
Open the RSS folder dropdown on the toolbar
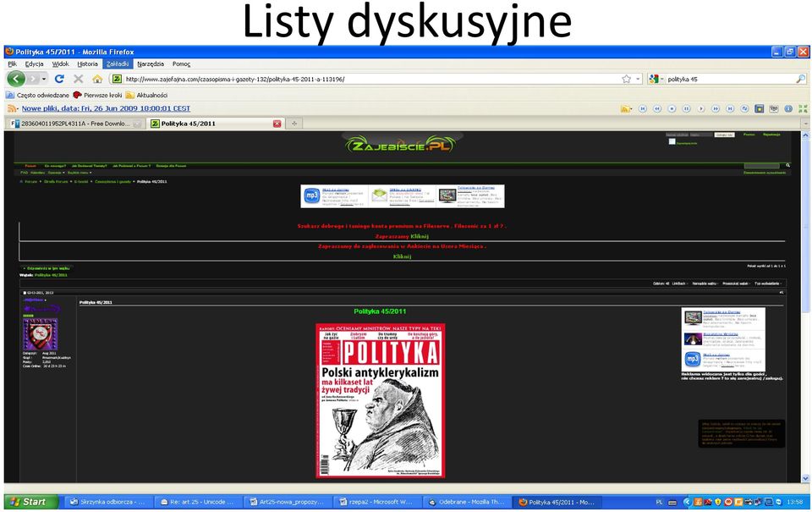(x=626, y=108)
